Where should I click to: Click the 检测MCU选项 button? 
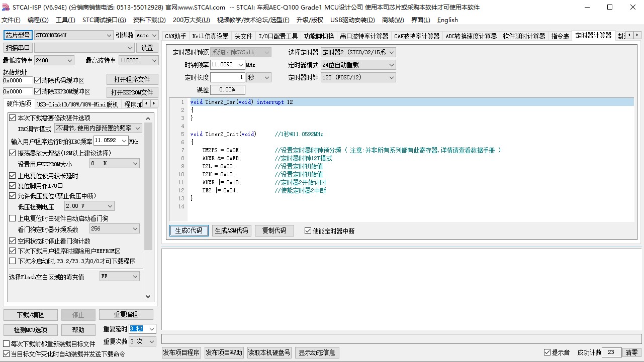point(30,330)
